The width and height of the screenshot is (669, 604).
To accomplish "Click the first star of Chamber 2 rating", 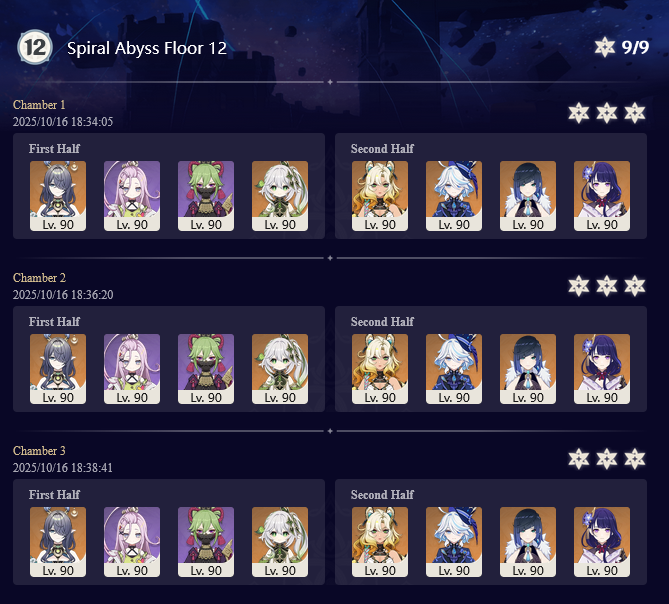I will 579,286.
